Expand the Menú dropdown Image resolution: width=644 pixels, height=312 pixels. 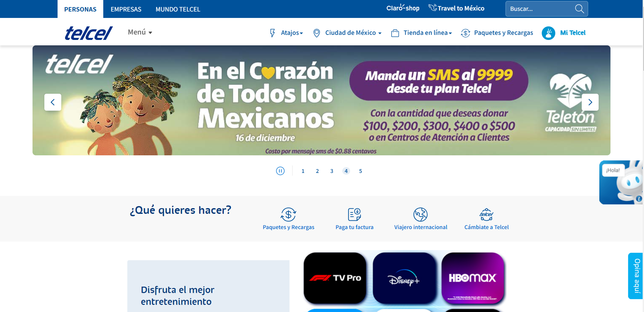click(140, 32)
